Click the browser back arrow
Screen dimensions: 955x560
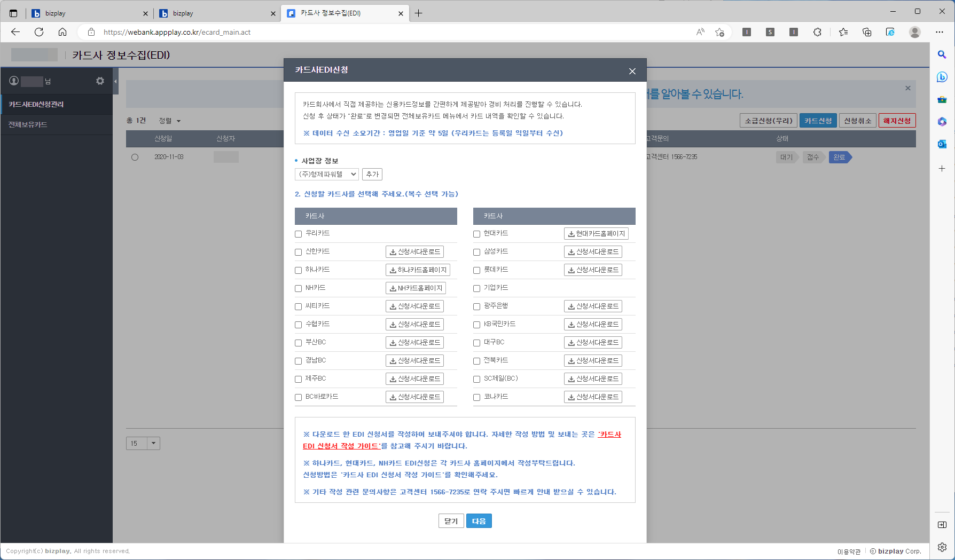click(15, 32)
